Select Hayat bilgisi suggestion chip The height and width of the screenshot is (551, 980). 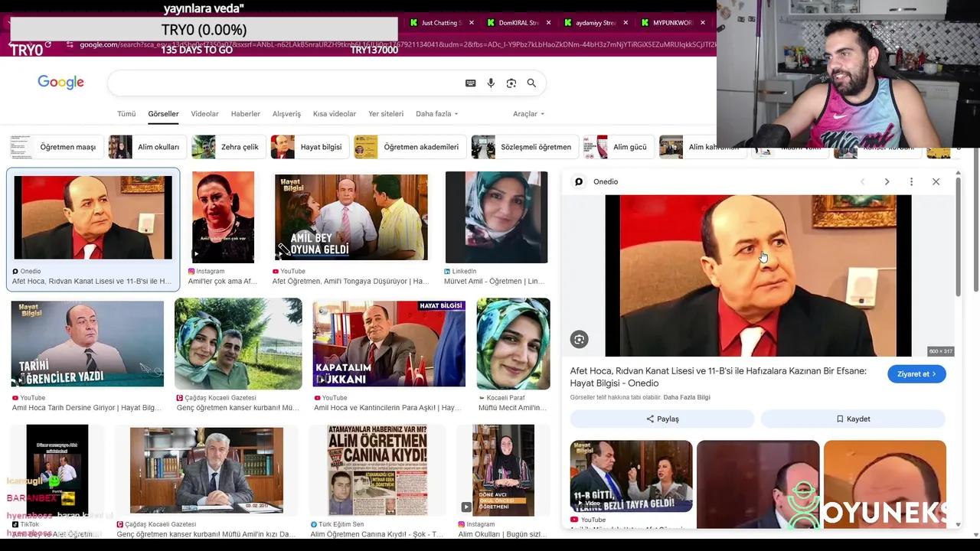(309, 147)
